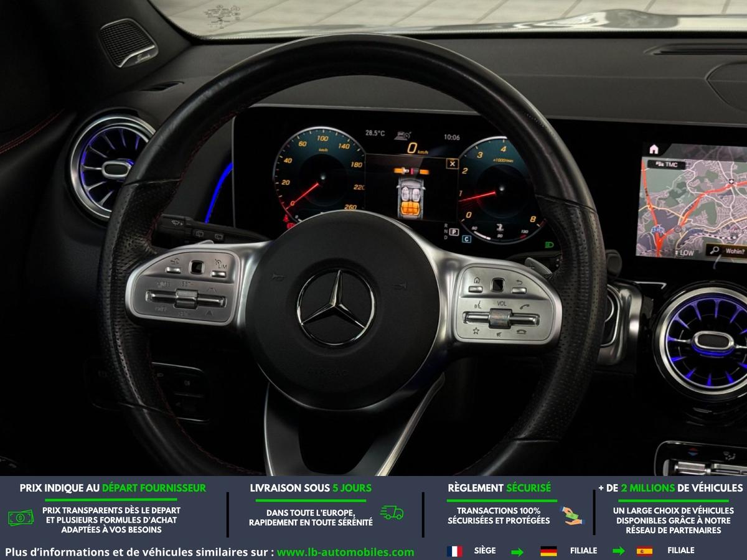The height and width of the screenshot is (560, 747).
Task: Click the dashboard speaker grille
Action: pyautogui.click(x=128, y=42)
